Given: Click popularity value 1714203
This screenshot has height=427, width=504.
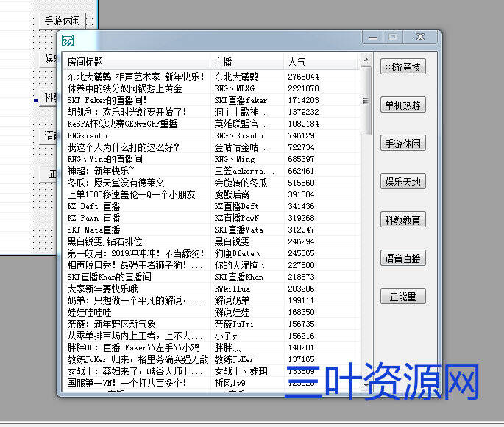Looking at the screenshot, I should [x=303, y=100].
